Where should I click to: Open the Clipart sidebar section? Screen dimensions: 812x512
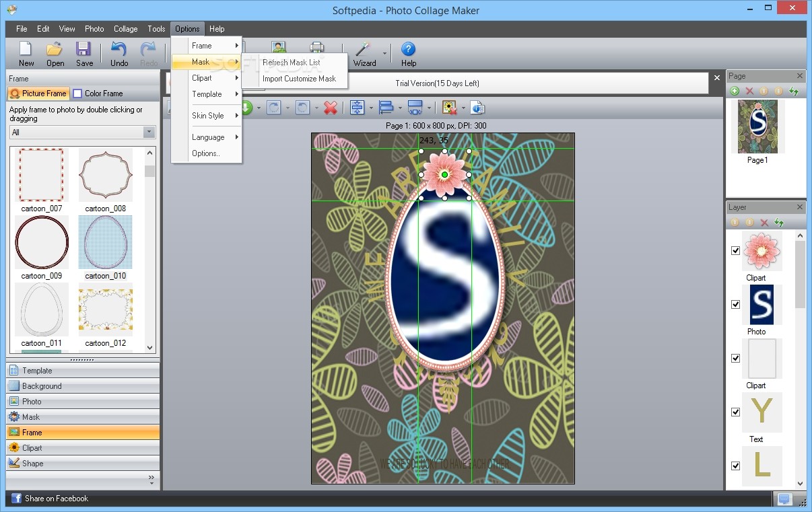(83, 448)
